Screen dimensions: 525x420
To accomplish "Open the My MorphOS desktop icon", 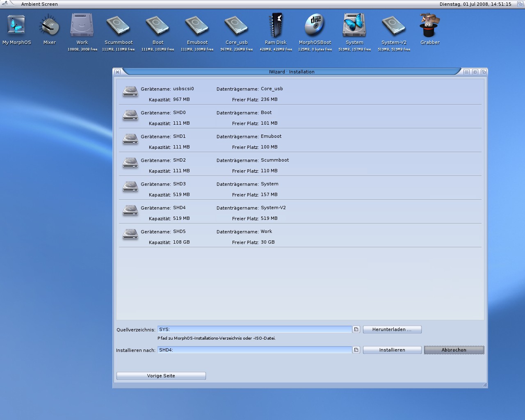I will (x=16, y=25).
